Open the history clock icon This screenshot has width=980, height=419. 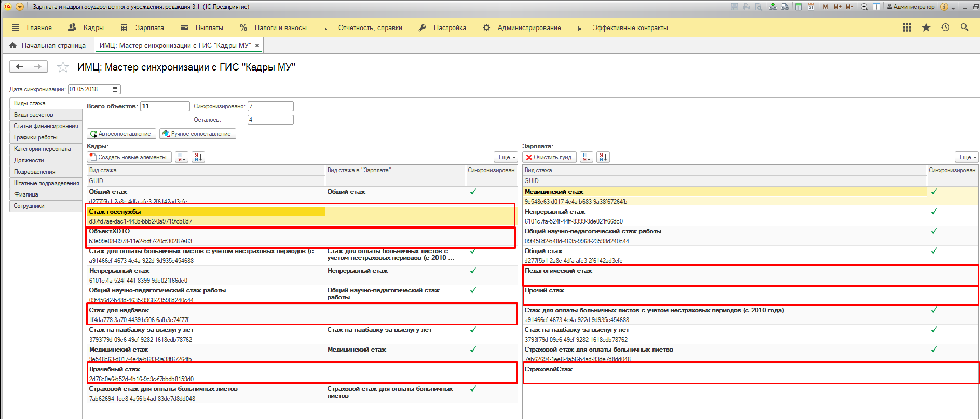(945, 27)
